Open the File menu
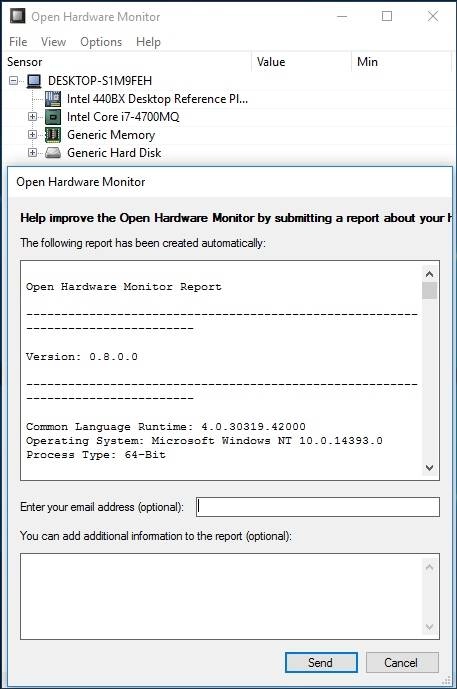This screenshot has width=457, height=689. pos(18,42)
